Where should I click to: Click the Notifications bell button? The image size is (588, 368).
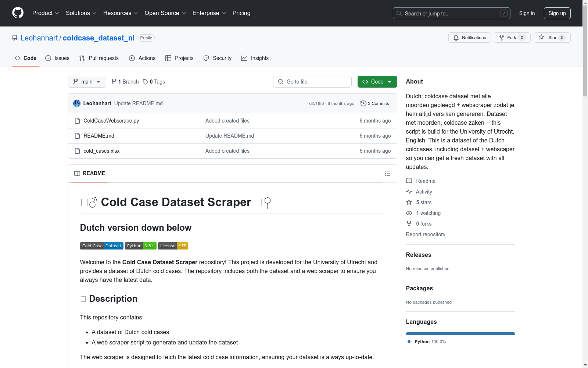pos(469,38)
